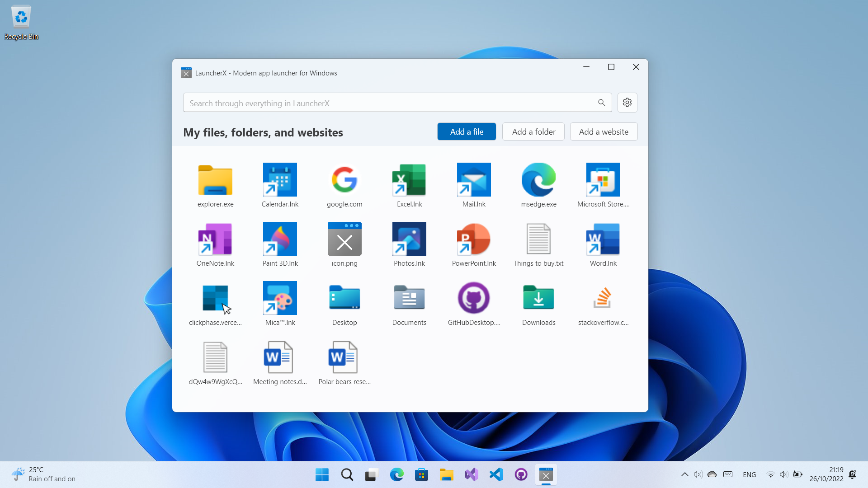Show hidden system tray icons
Screen dimensions: 868x488
pos(684,474)
